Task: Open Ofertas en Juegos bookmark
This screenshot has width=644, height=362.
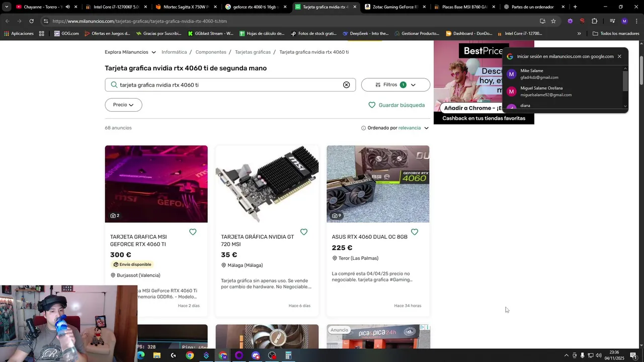Action: point(107,34)
